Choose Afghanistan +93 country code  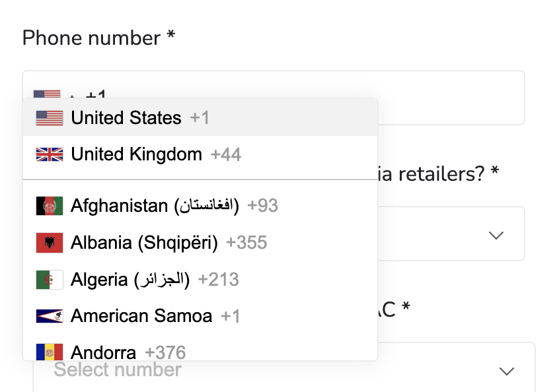coord(200,206)
